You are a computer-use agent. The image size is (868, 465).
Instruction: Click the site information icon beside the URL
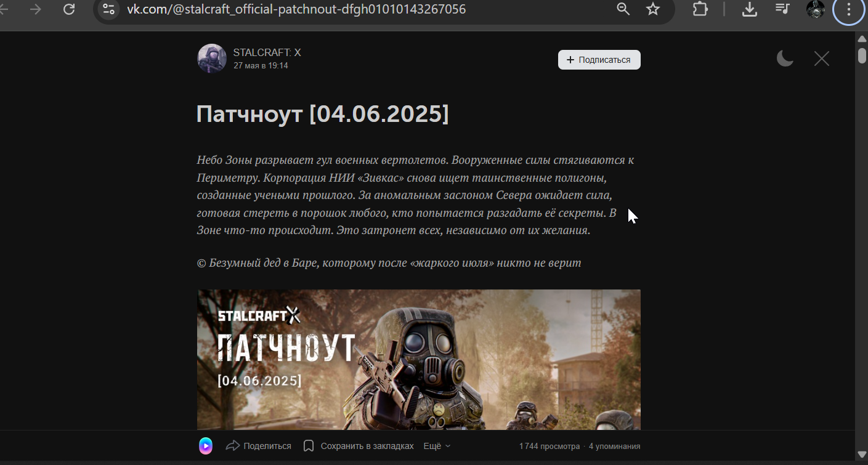point(108,9)
